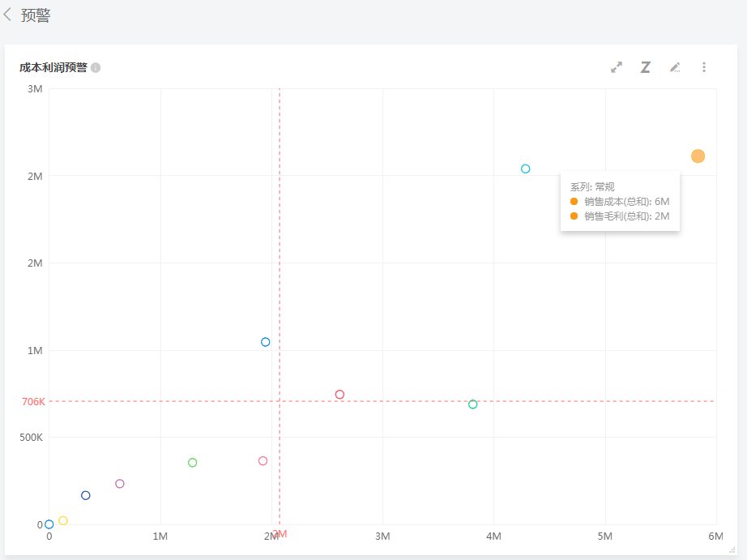Image resolution: width=747 pixels, height=560 pixels.
Task: Open the three-dot more options menu
Action: [703, 67]
